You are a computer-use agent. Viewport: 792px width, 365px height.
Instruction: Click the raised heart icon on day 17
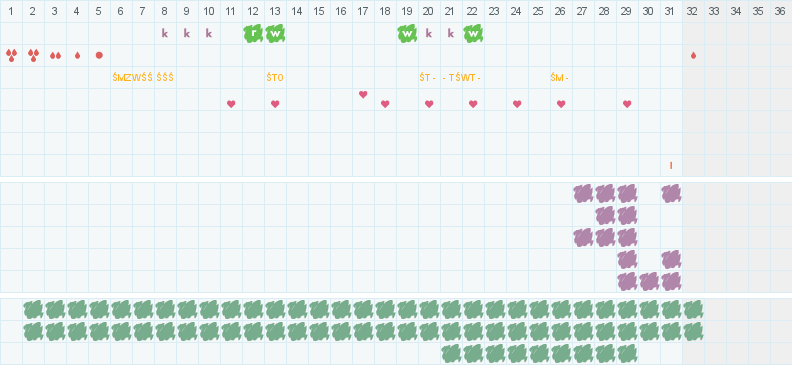coord(363,94)
